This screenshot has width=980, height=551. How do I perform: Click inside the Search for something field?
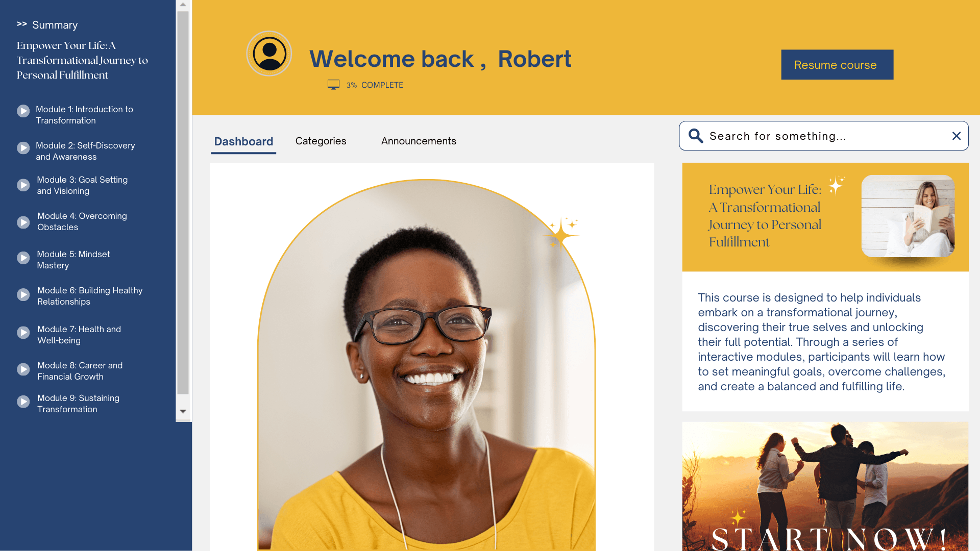(823, 136)
